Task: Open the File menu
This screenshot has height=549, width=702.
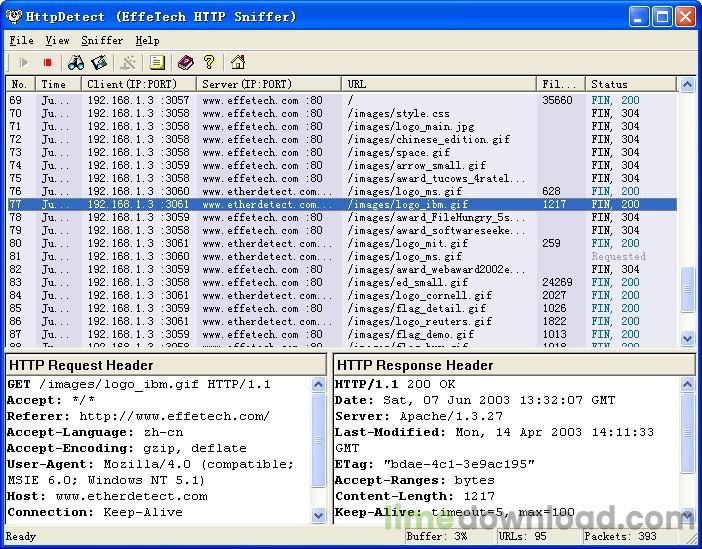Action: (x=21, y=41)
